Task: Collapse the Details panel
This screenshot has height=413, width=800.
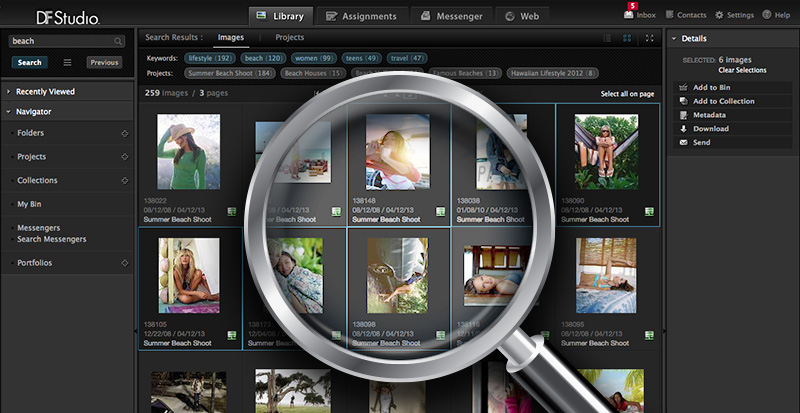Action: pyautogui.click(x=674, y=38)
